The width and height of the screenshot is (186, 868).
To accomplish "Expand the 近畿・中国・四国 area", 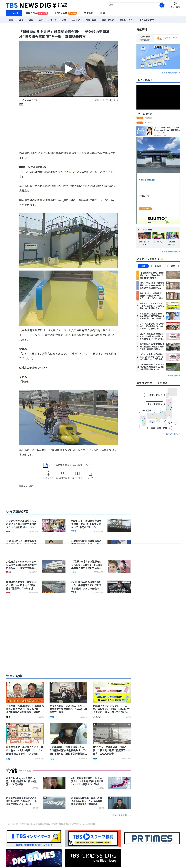I will pos(160,428).
